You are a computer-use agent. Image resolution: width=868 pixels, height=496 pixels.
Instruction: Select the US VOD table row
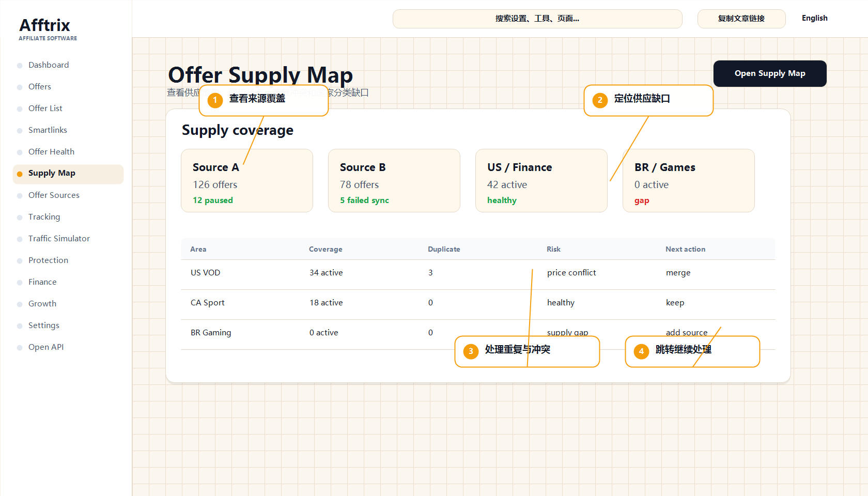click(478, 274)
